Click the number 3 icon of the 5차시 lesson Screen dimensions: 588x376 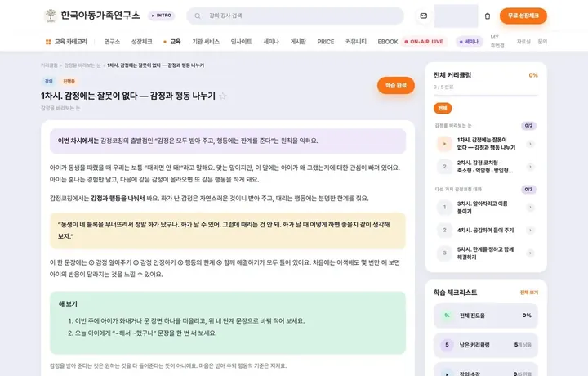(444, 253)
